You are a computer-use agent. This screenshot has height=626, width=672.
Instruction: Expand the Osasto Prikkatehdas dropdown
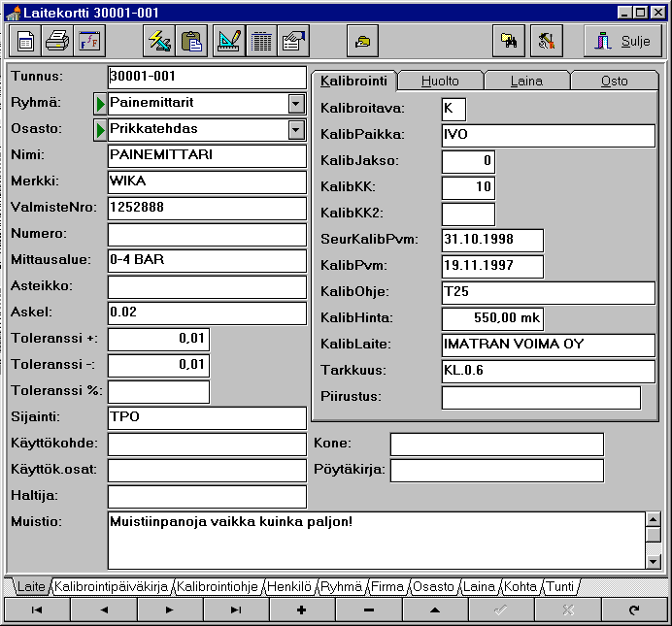pos(296,130)
